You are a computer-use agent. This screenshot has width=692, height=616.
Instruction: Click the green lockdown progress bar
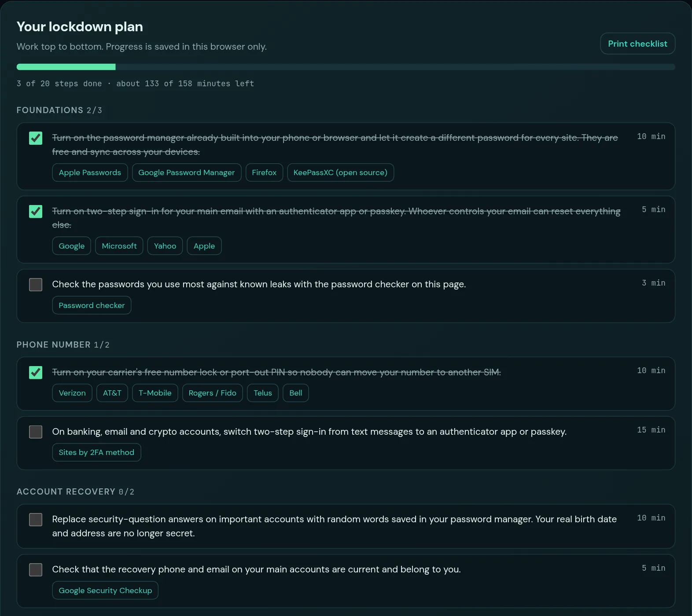tap(346, 67)
